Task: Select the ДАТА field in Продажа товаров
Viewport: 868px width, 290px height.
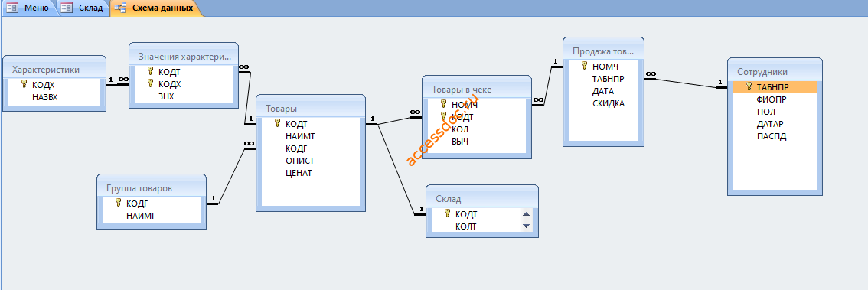Action: [x=603, y=91]
